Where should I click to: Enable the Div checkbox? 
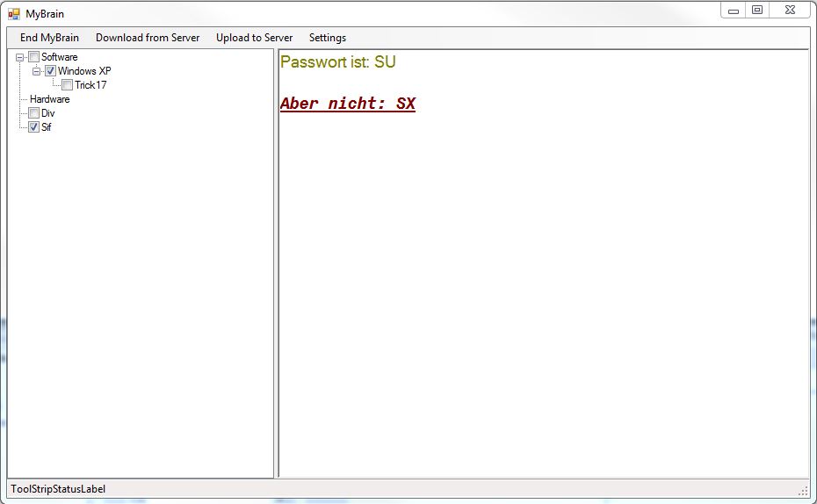[x=34, y=113]
